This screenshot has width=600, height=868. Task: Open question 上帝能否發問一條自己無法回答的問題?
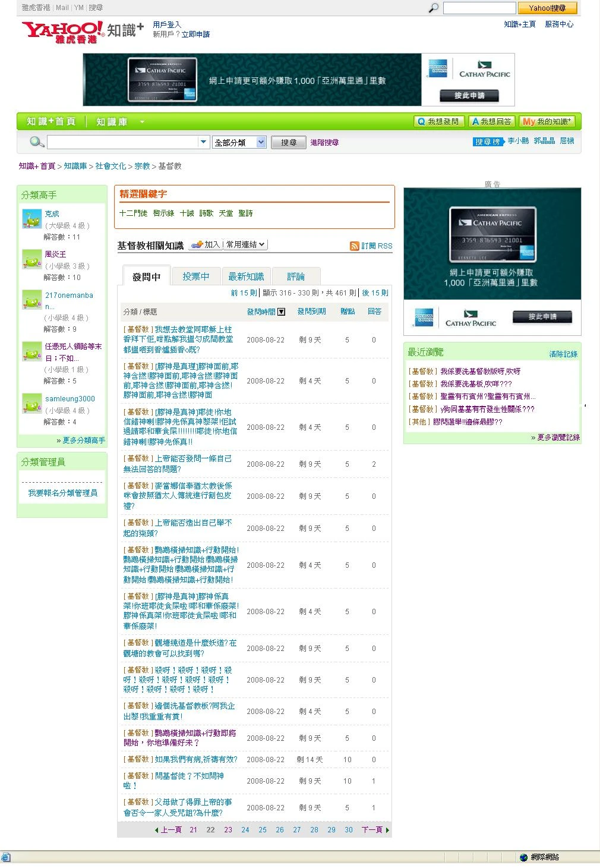pyautogui.click(x=178, y=464)
